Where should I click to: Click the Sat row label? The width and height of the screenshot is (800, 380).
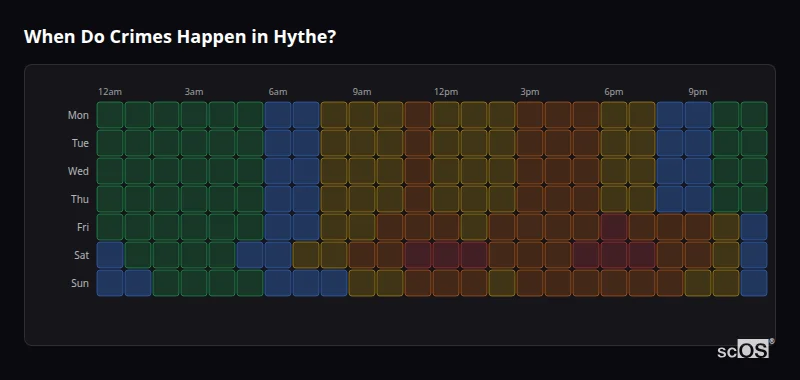coord(82,255)
